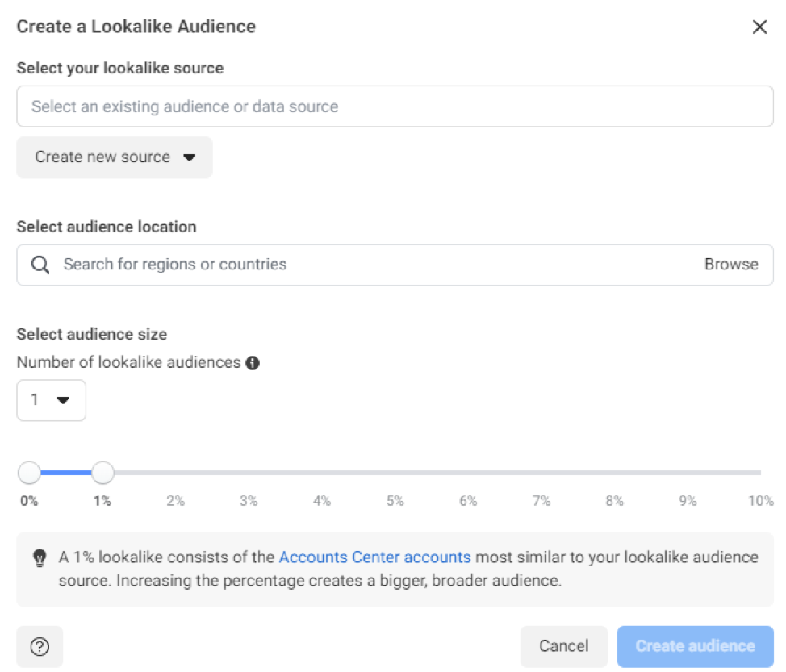The width and height of the screenshot is (786, 672).
Task: Click the Browse locations button
Action: pos(731,265)
